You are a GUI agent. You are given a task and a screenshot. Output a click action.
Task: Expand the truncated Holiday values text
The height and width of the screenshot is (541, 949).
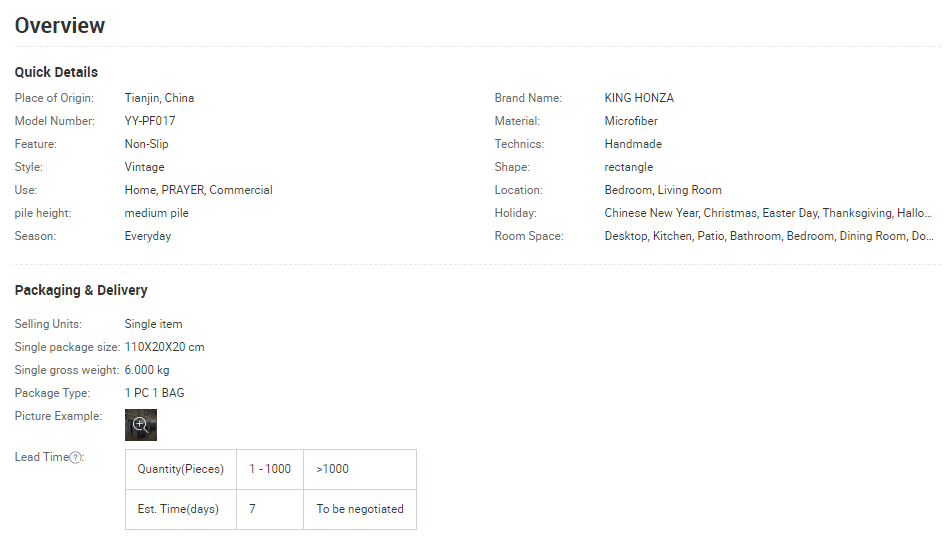click(x=767, y=213)
